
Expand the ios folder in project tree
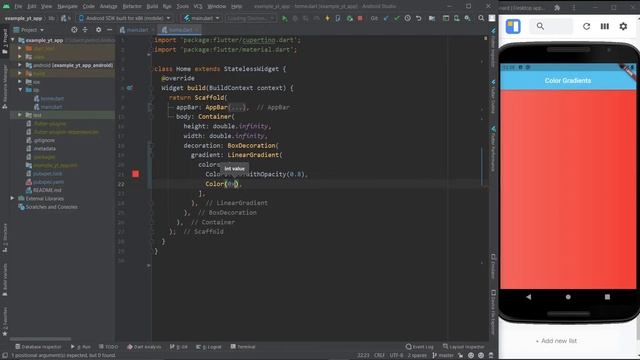[x=20, y=82]
